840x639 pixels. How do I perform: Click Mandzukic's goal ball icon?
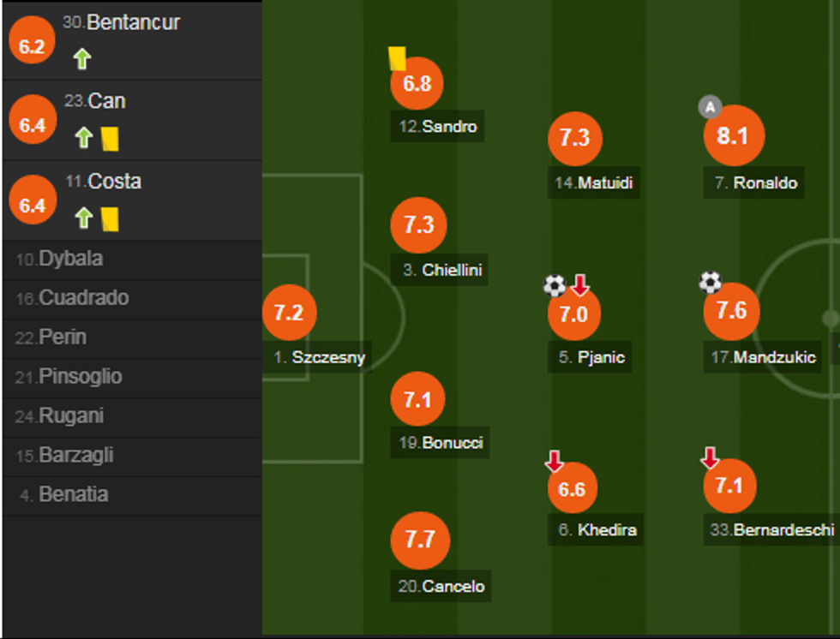710,283
